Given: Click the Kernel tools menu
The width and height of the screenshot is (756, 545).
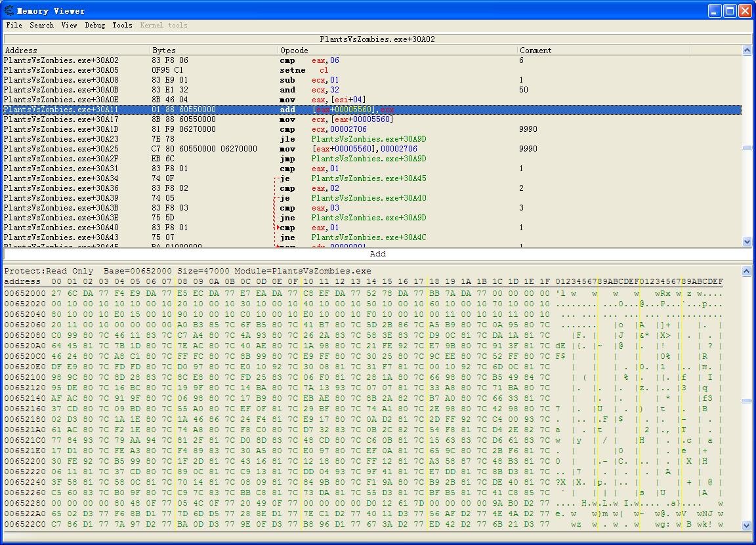Looking at the screenshot, I should [163, 25].
